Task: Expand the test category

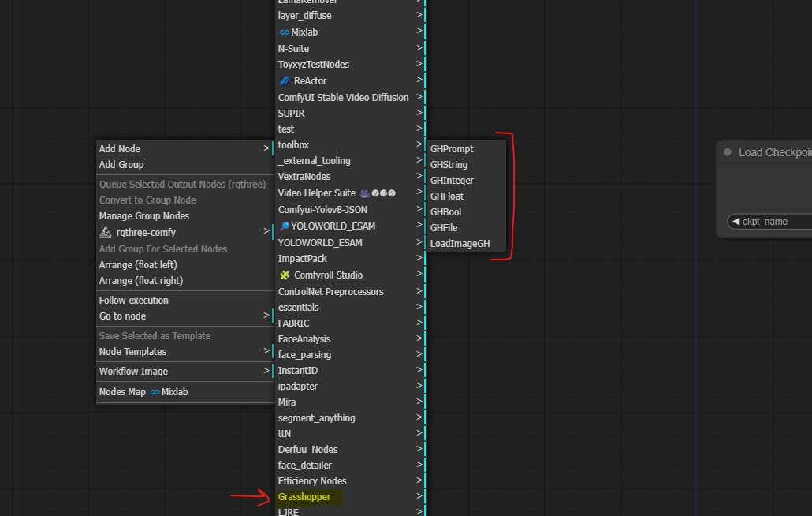Action: (350, 129)
